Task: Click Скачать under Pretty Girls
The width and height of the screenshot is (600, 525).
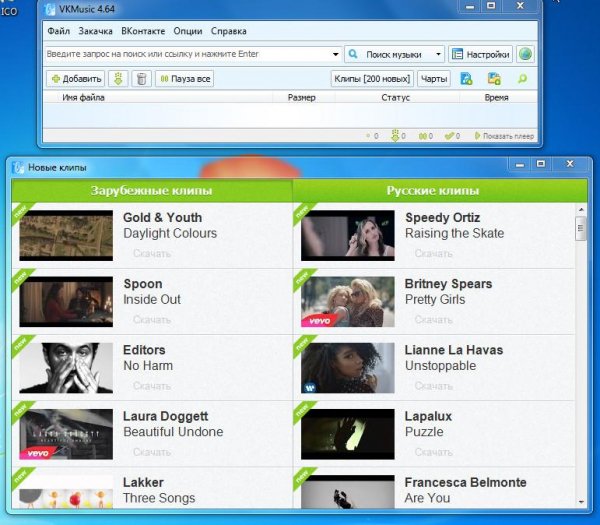Action: pos(434,320)
